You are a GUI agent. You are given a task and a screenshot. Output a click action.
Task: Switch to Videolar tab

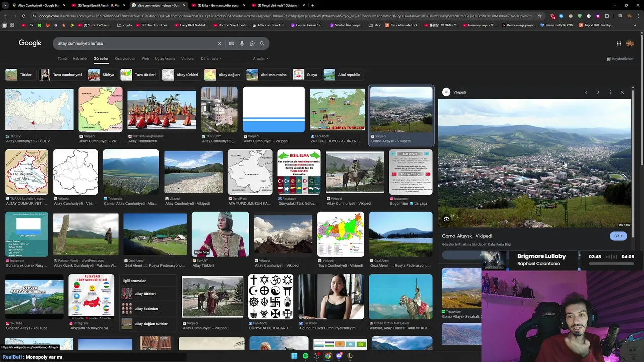[x=188, y=59]
